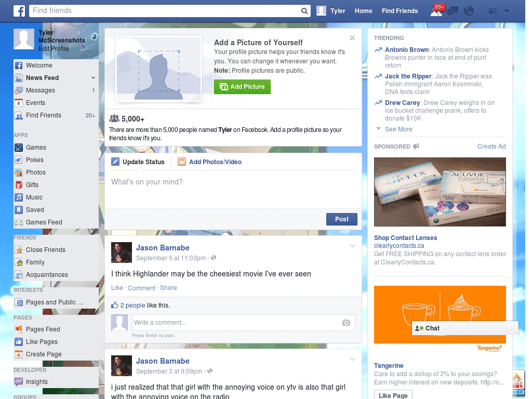Dismiss the Add a Picture card
Image resolution: width=532 pixels, height=399 pixels.
click(x=352, y=38)
